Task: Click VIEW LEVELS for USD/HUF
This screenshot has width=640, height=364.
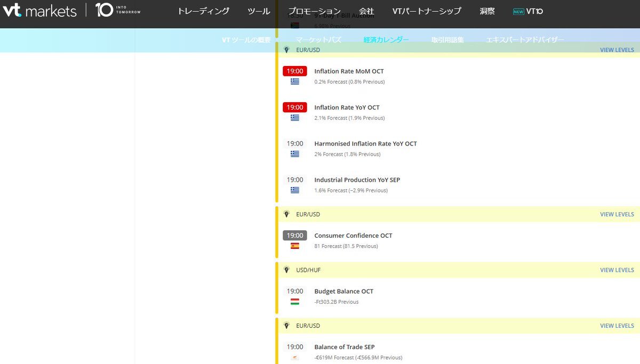Action: pos(617,270)
